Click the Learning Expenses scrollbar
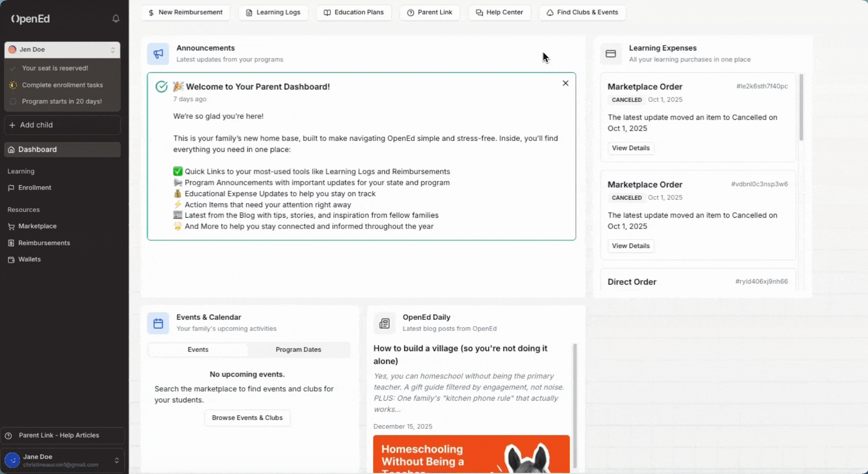 (x=801, y=108)
